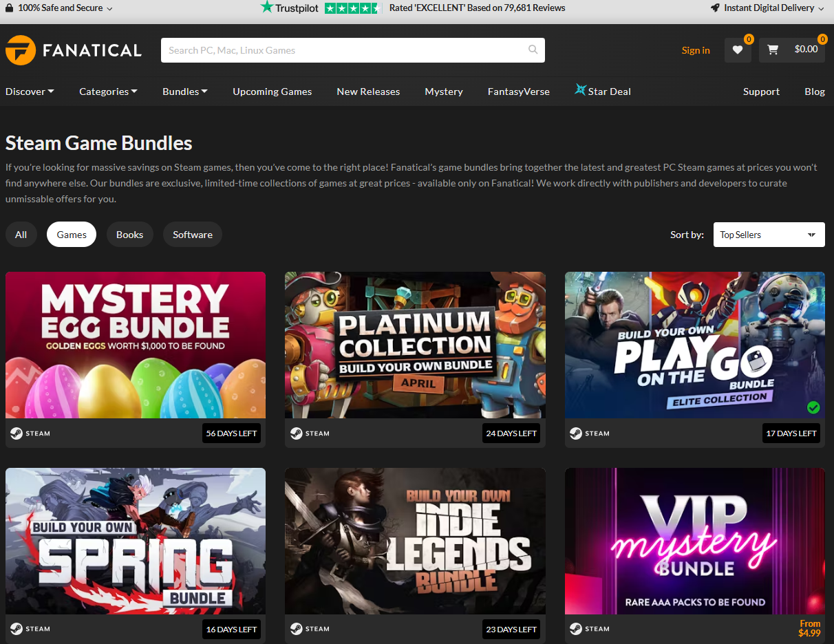Click the Rated EXCELLENT reviews text

[477, 8]
